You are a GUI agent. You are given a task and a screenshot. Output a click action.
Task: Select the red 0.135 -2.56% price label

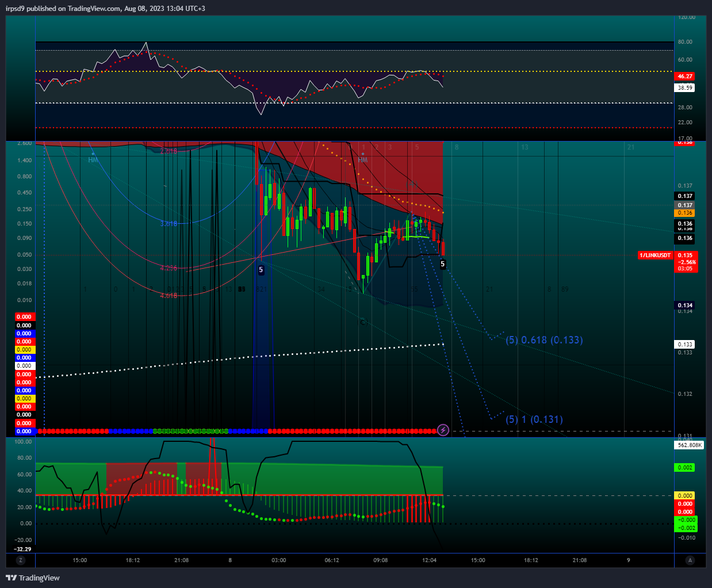[x=686, y=262]
